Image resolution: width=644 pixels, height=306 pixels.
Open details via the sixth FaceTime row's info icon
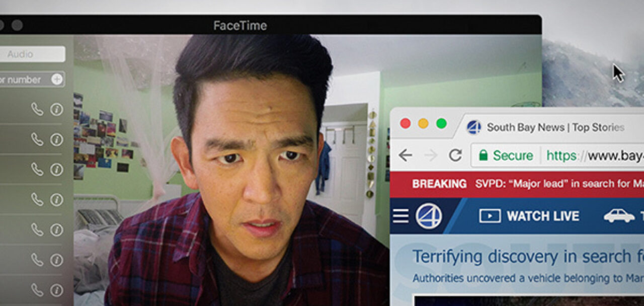(x=56, y=260)
